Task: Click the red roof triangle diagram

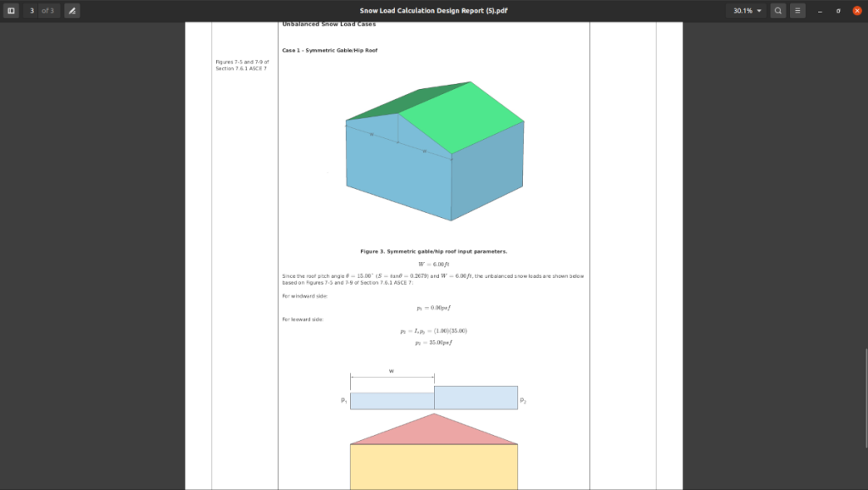Action: coord(434,432)
